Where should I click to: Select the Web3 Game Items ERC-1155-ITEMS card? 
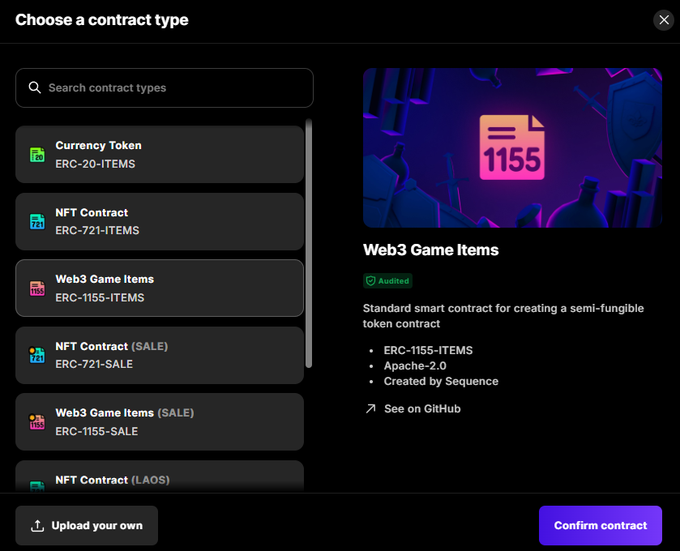[160, 288]
